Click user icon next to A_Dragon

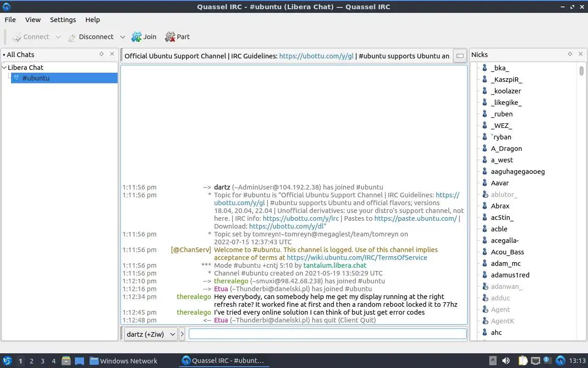(x=485, y=149)
